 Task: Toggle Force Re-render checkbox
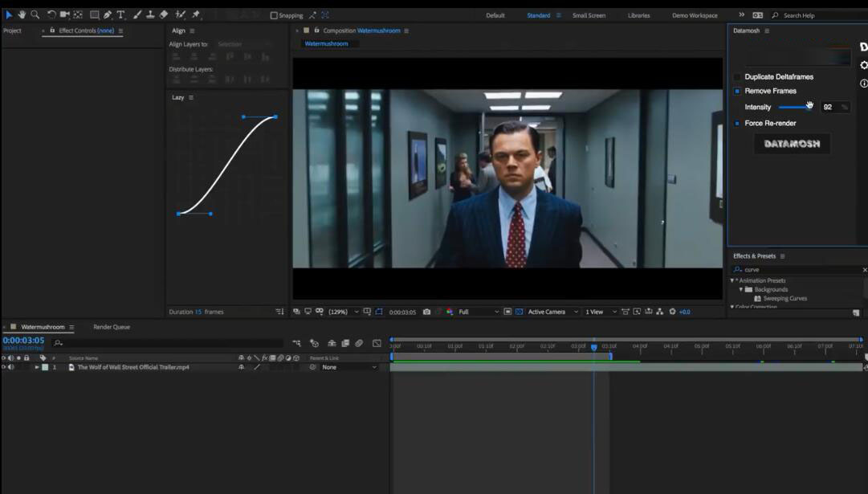click(737, 124)
